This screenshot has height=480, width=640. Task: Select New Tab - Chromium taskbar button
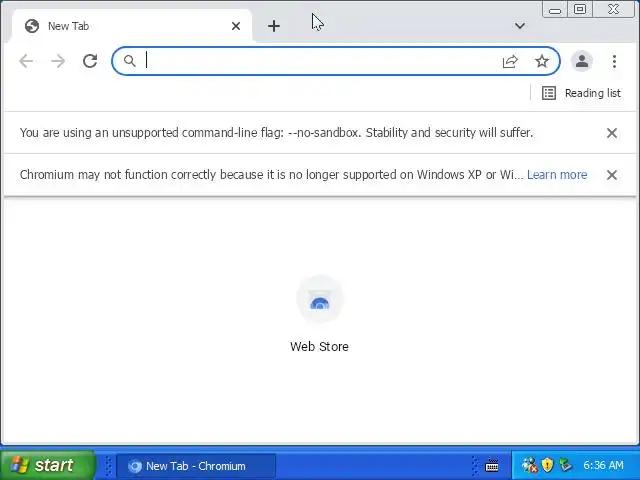(x=196, y=466)
